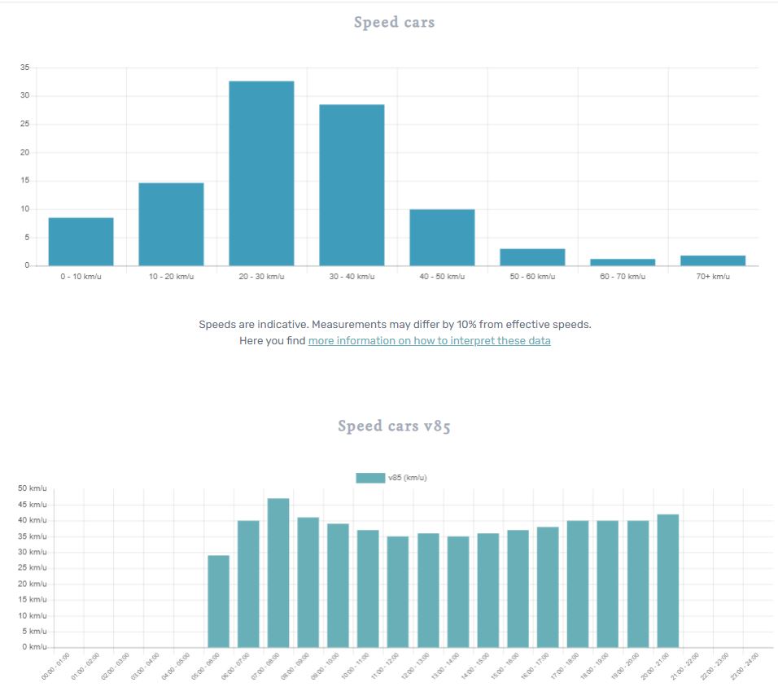Image resolution: width=778 pixels, height=700 pixels.
Task: Click the 15:00 - 16:00 v85 bar
Action: (518, 588)
